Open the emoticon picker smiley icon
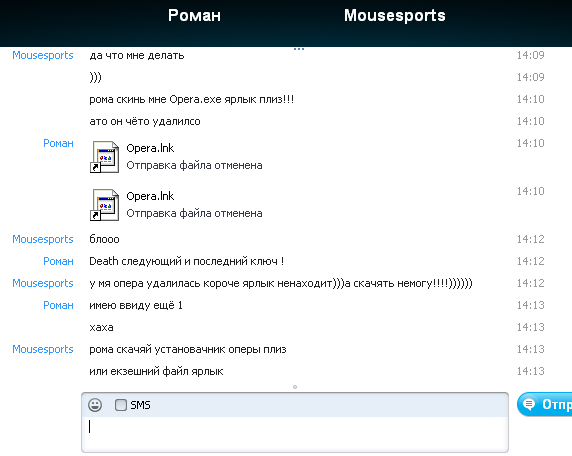 coord(95,405)
